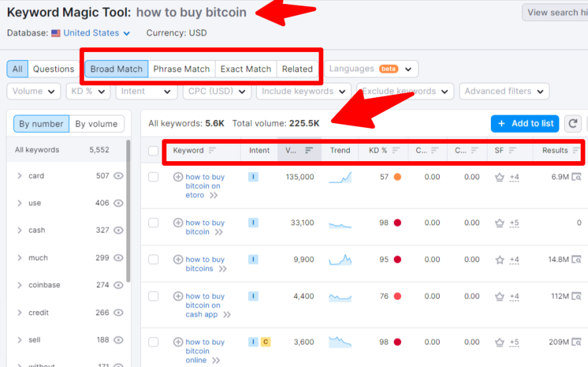Open the KD % filter dropdown
Viewport: 588px width, 367px height.
[88, 91]
